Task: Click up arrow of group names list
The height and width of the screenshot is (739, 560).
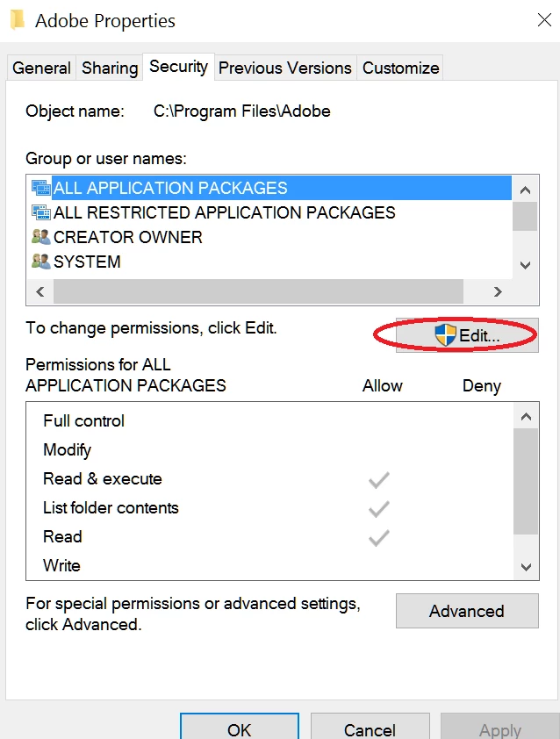Action: (x=525, y=190)
